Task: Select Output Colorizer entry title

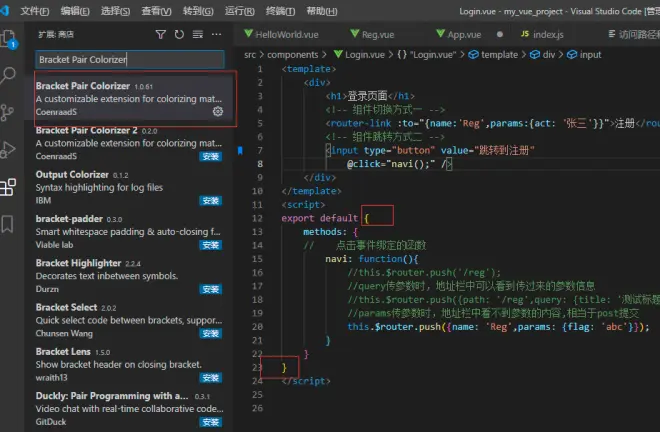Action: (x=72, y=174)
